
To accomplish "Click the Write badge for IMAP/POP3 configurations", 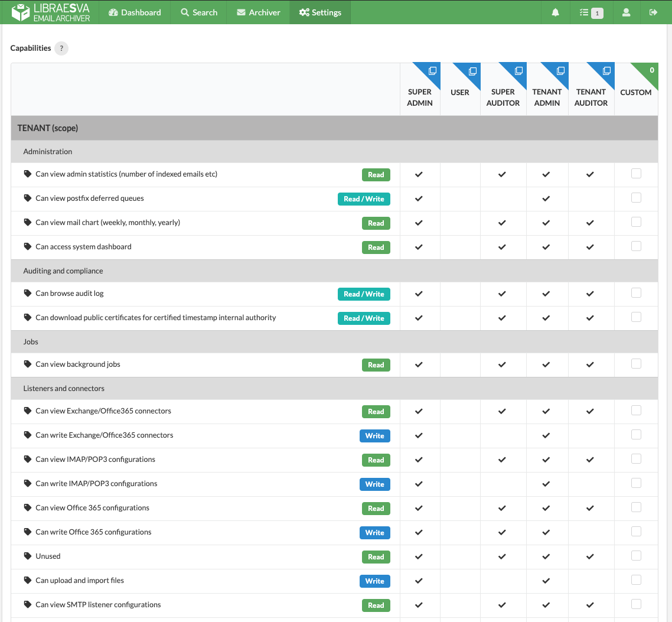I will tap(374, 484).
